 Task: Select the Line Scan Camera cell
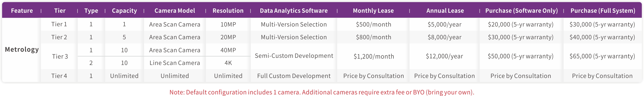tap(175, 63)
